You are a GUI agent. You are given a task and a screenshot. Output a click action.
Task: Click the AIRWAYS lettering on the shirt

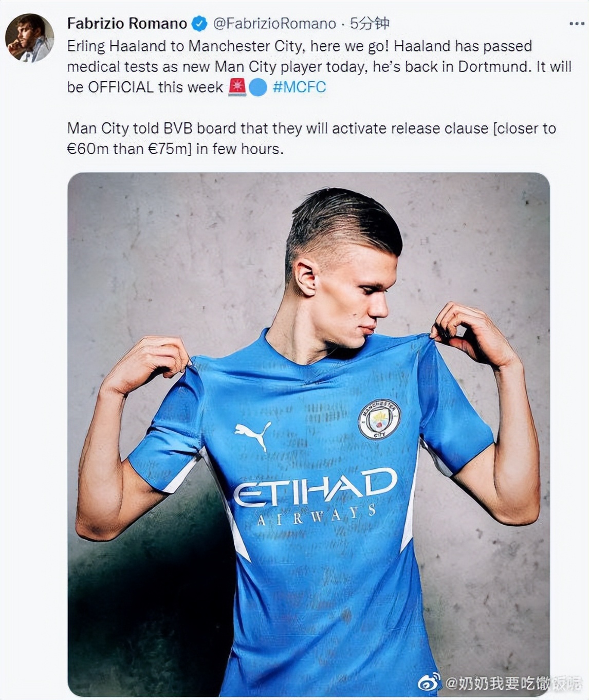[316, 516]
